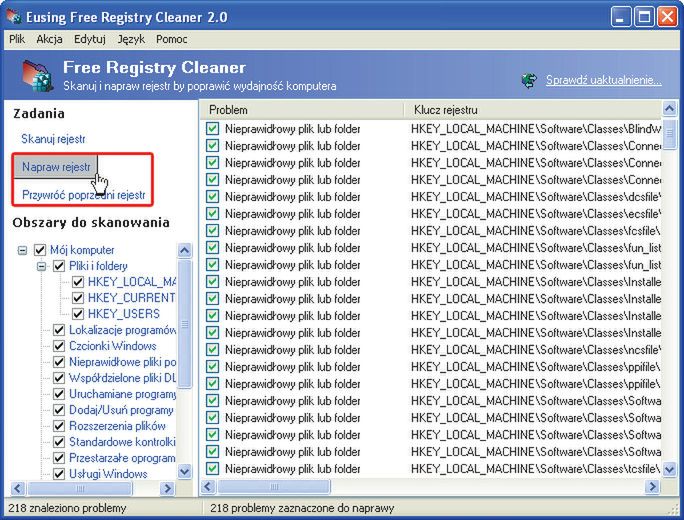
Task: Click the Problem column header
Action: tap(302, 110)
